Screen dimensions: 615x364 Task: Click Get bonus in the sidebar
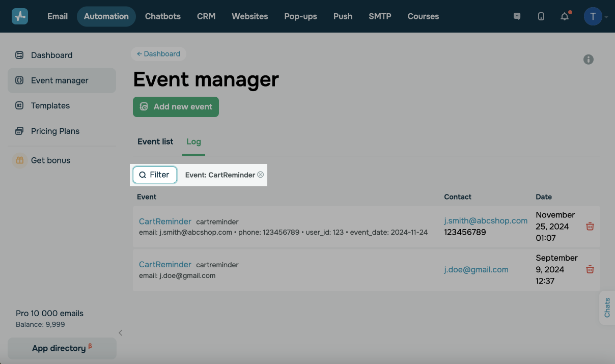point(62,160)
